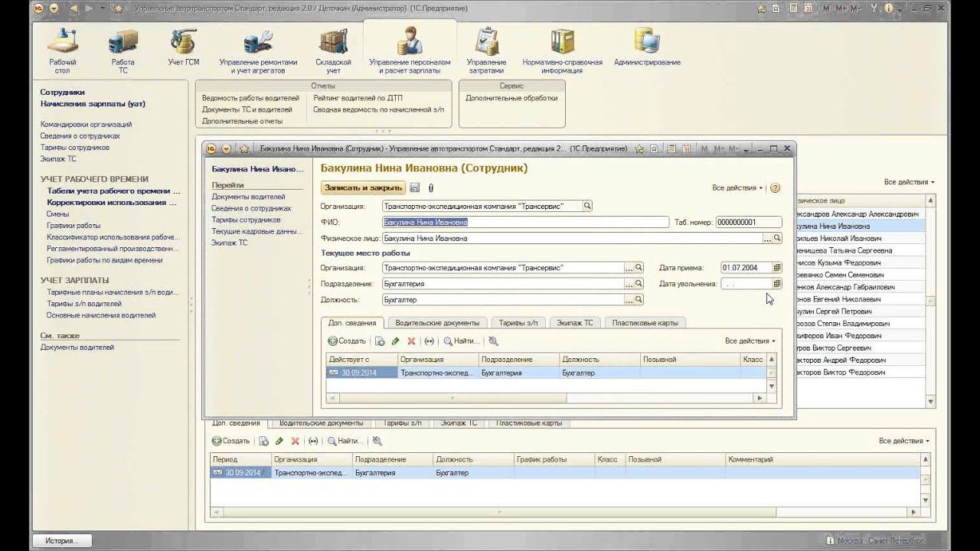
Task: Open the Администрирование section
Action: point(647,47)
